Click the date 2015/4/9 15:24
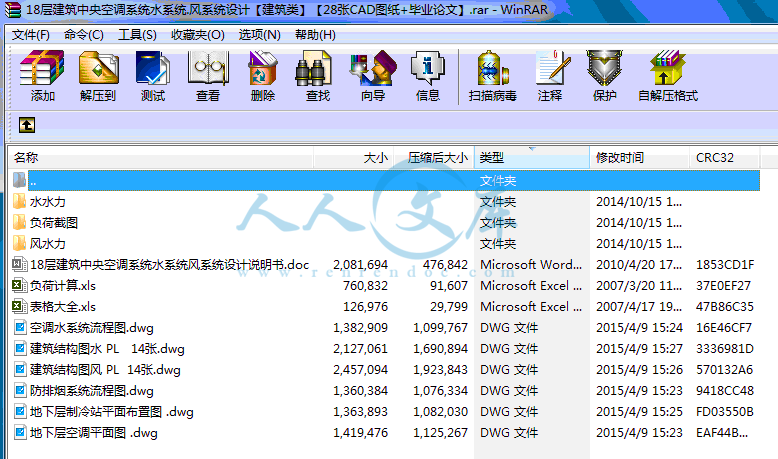Viewport: 778px width, 459px height. (x=639, y=328)
